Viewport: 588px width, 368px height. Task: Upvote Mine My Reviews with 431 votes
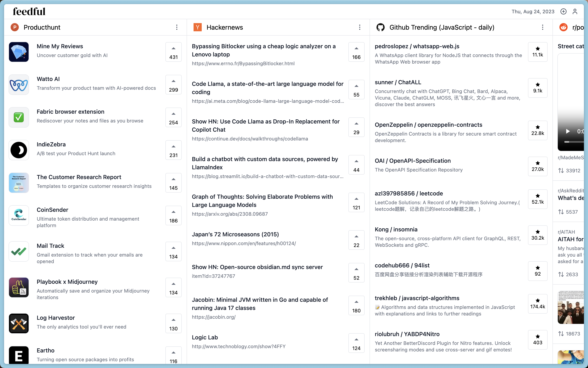coord(174,52)
